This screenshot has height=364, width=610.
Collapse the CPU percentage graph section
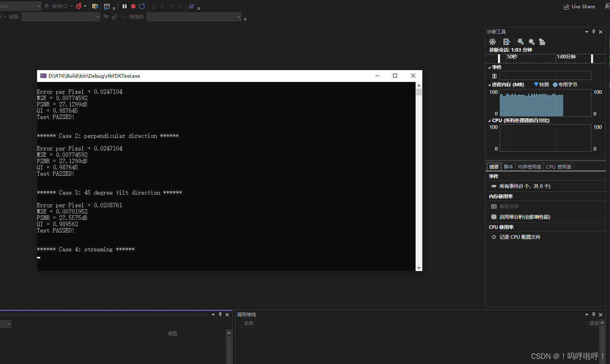[489, 121]
